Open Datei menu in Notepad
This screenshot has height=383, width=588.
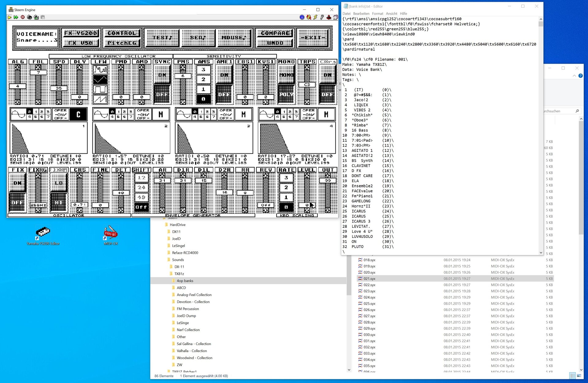346,13
